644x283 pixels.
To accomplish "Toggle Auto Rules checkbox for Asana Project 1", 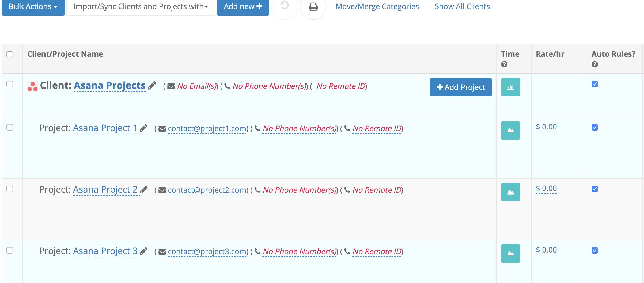I will tap(595, 127).
